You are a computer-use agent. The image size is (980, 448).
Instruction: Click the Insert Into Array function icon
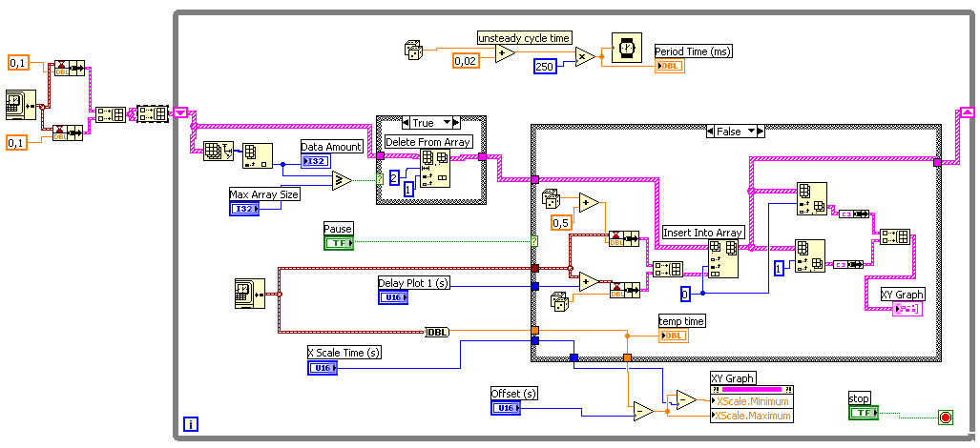click(723, 258)
